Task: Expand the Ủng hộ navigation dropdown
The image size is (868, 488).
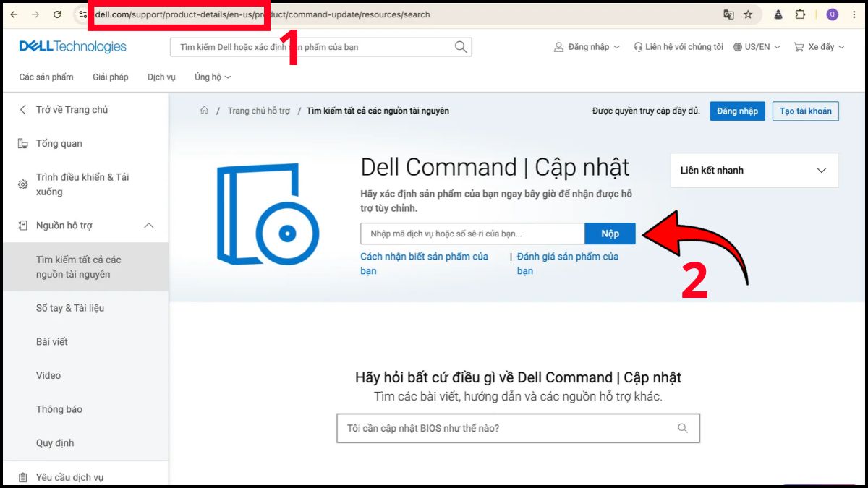Action: 213,77
